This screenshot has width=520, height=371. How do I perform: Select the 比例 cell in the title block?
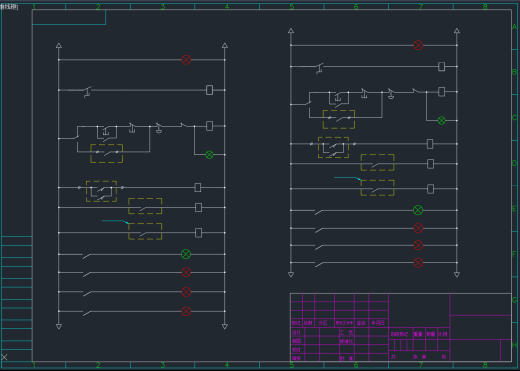click(443, 334)
